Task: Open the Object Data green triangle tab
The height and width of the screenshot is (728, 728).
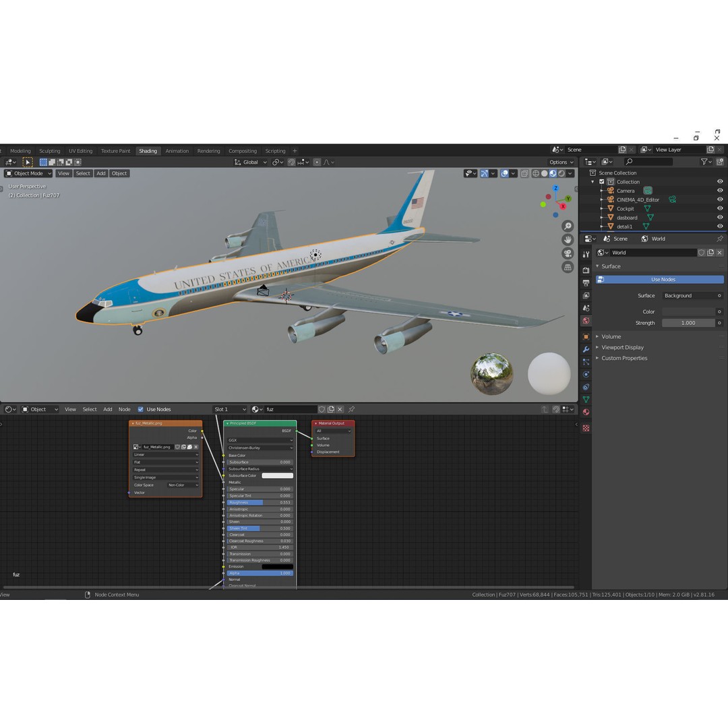Action: [586, 399]
